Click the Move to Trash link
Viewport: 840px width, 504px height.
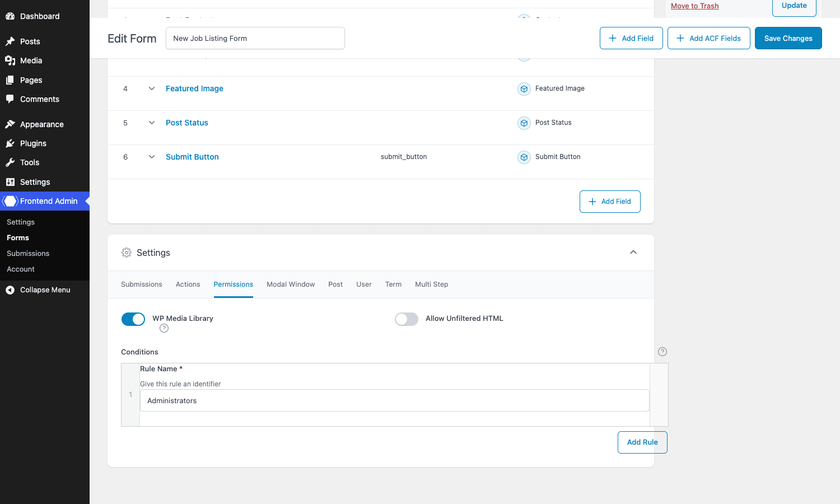click(694, 6)
